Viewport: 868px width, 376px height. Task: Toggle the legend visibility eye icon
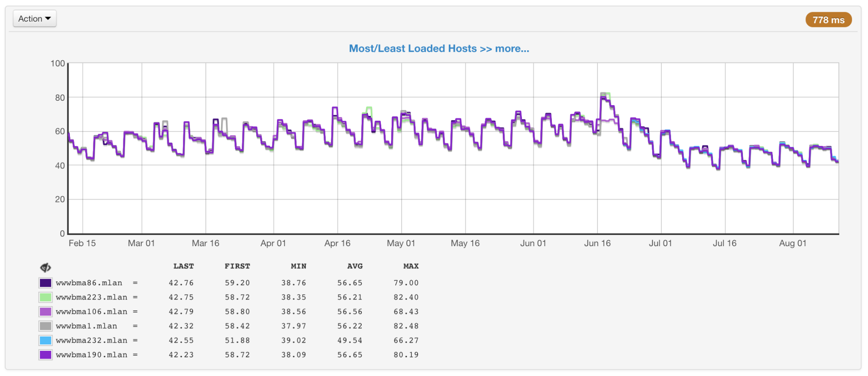[46, 267]
